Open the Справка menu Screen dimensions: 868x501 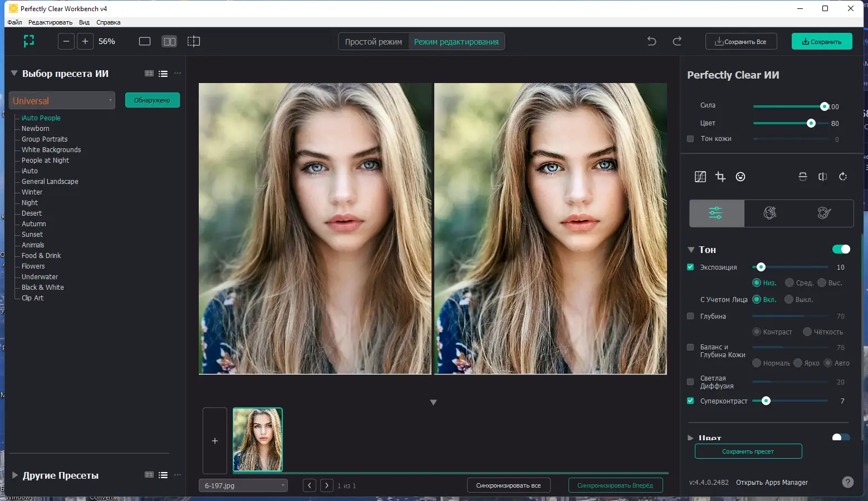[x=108, y=22]
